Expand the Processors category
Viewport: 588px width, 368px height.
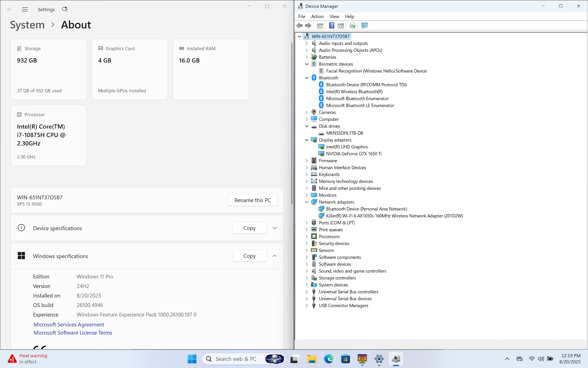click(x=307, y=237)
